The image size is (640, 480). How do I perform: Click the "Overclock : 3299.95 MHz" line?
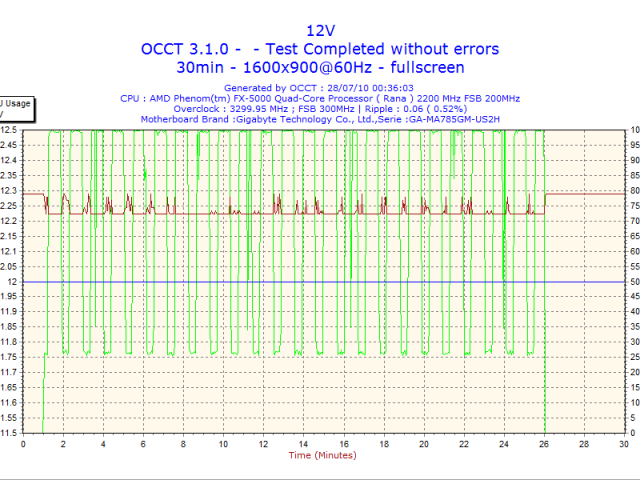[x=320, y=109]
